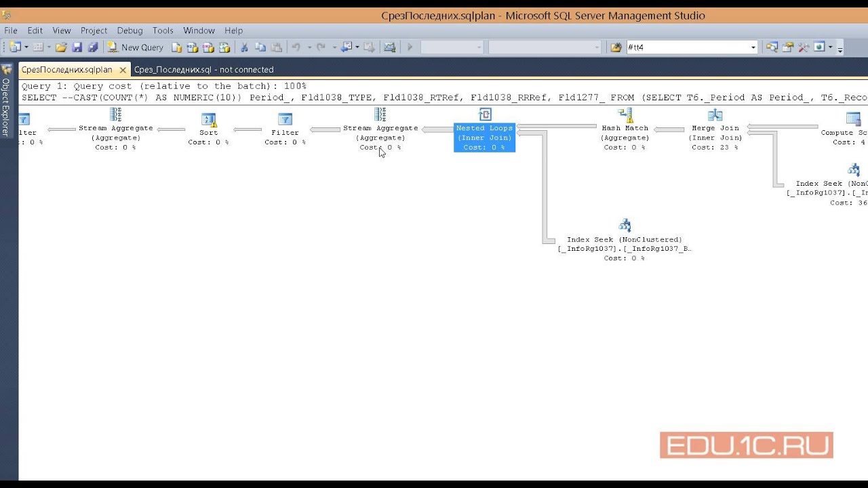Click the Save All icon
The image size is (868, 488).
click(x=93, y=47)
